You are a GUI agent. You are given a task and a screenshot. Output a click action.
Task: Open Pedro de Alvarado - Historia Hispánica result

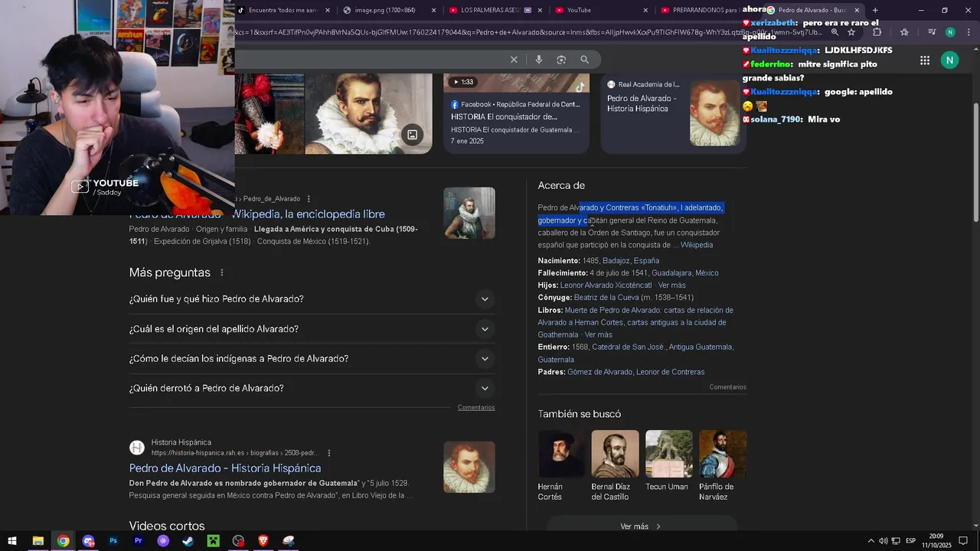(x=225, y=468)
